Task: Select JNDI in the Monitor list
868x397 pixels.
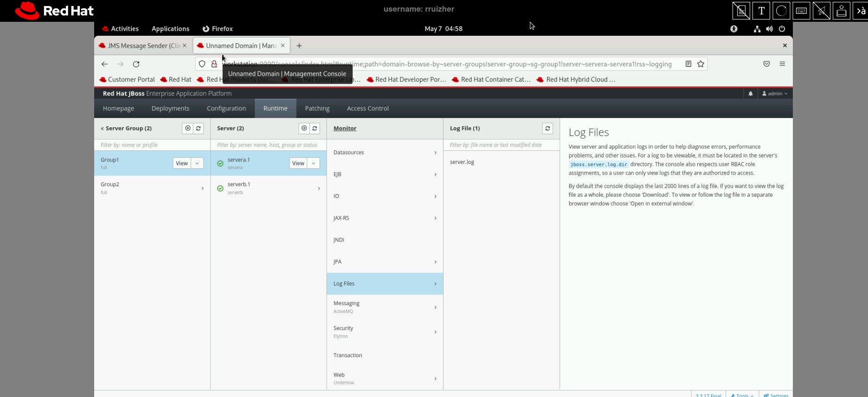Action: (385, 240)
